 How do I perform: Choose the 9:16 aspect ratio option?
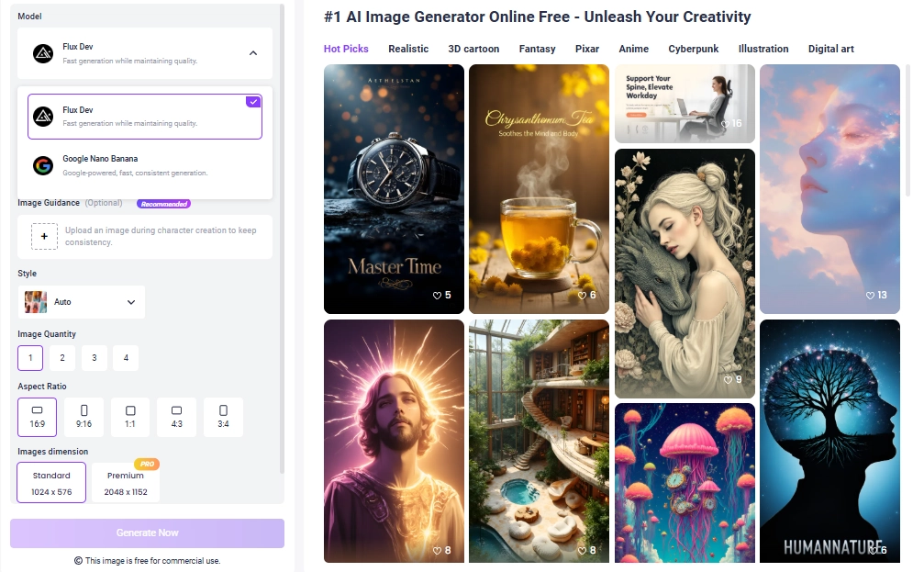[83, 417]
